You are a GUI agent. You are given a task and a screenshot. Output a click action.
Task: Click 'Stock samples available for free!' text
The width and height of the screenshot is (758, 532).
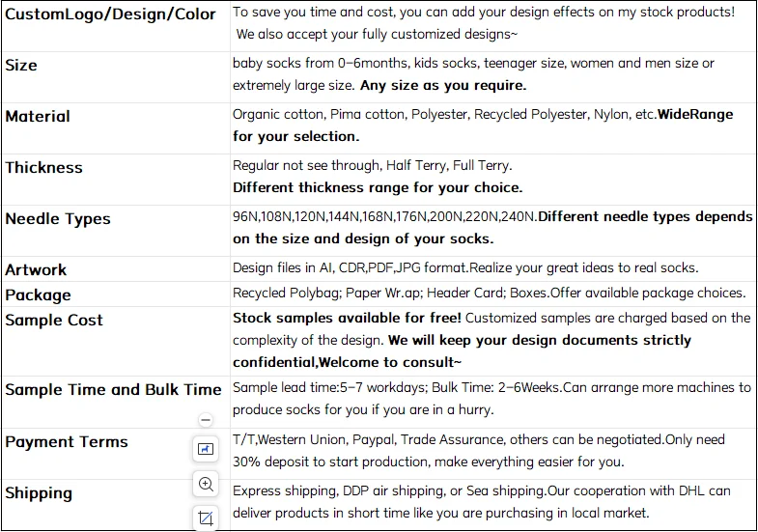point(347,317)
